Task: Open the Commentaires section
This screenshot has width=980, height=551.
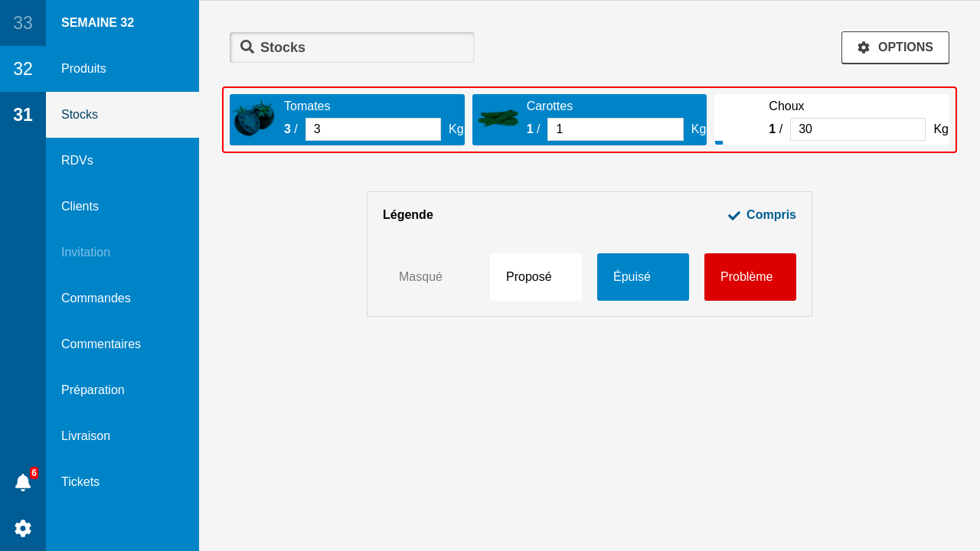Action: pyautogui.click(x=101, y=344)
